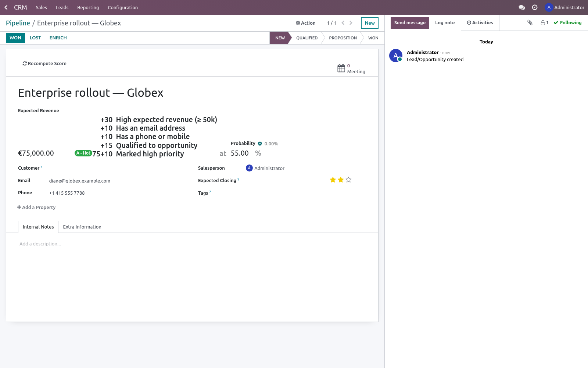Viewport: 588px width, 368px height.
Task: Go to the previous record arrow
Action: (343, 23)
